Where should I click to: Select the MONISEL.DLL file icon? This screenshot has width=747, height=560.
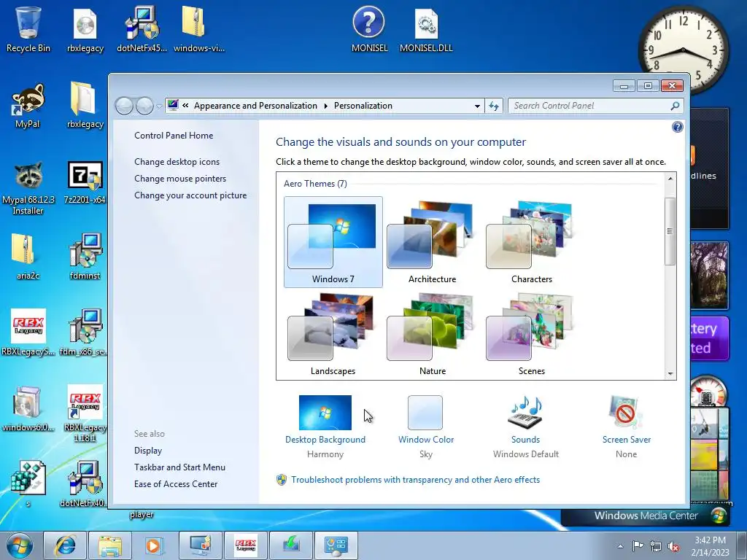coord(426,29)
